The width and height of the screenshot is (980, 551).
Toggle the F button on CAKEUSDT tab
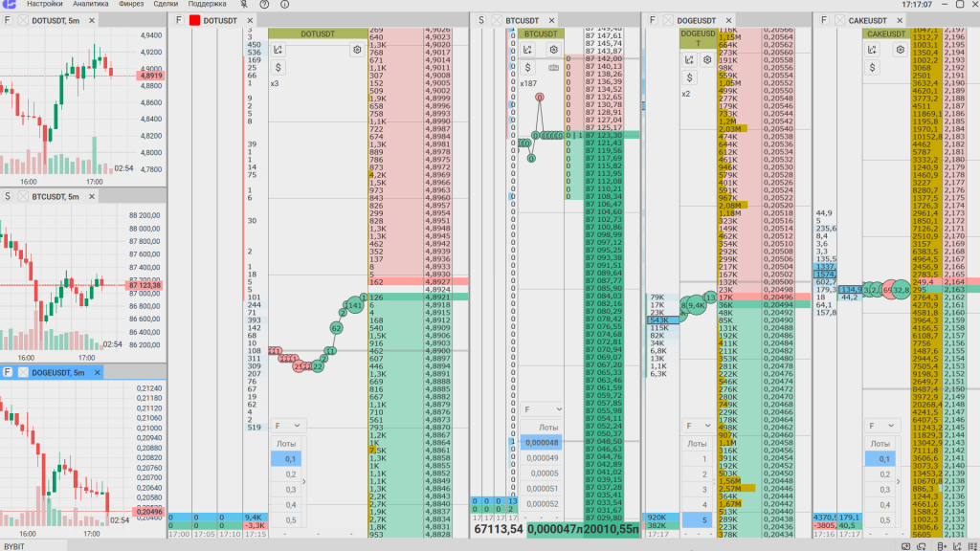pos(823,20)
